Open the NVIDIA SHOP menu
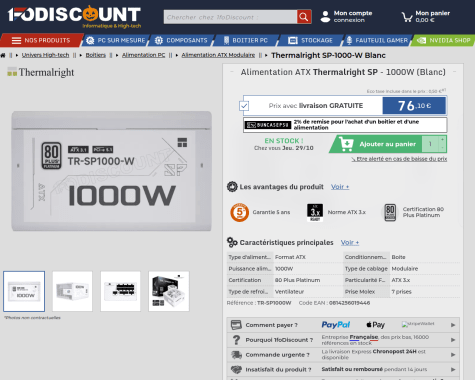This screenshot has height=380, width=475. pos(444,40)
